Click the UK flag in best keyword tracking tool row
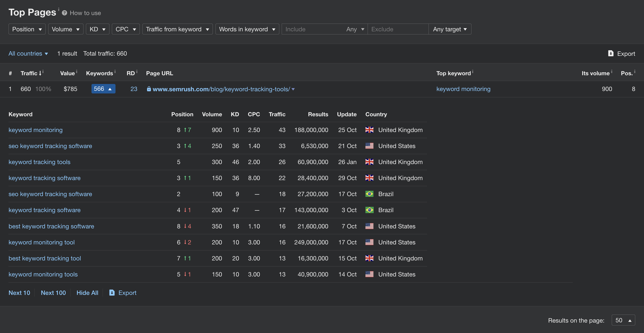 click(x=369, y=258)
